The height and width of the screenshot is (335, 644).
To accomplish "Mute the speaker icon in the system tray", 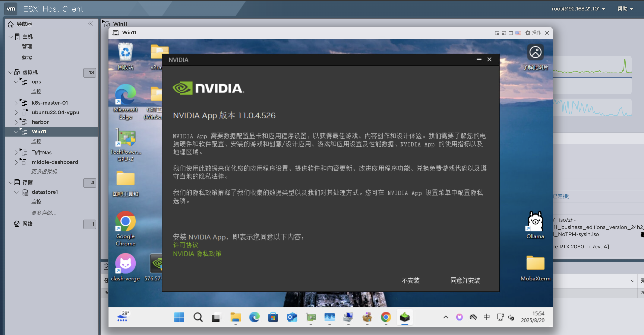I will [511, 317].
